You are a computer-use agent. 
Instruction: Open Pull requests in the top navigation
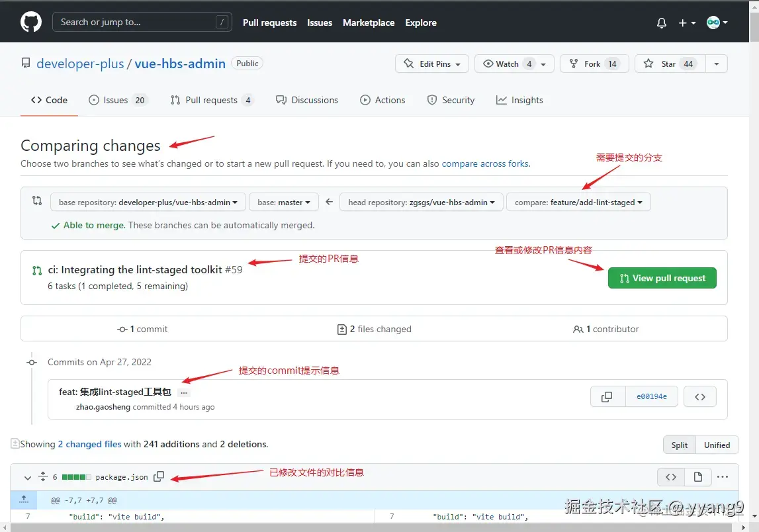pyautogui.click(x=269, y=22)
